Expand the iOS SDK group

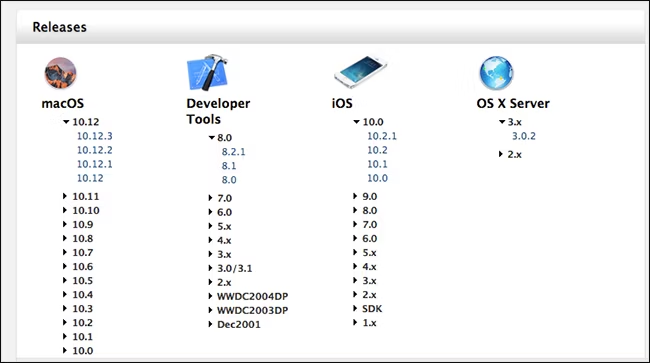tap(355, 308)
